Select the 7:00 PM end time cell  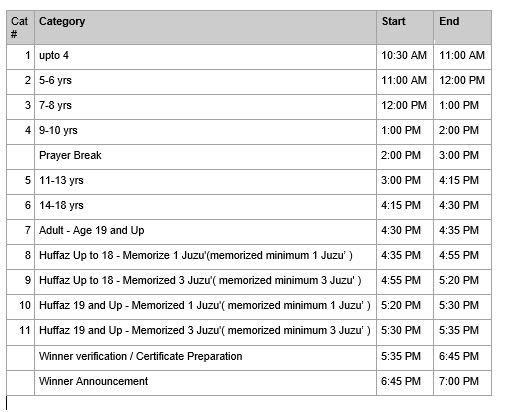[462, 383]
